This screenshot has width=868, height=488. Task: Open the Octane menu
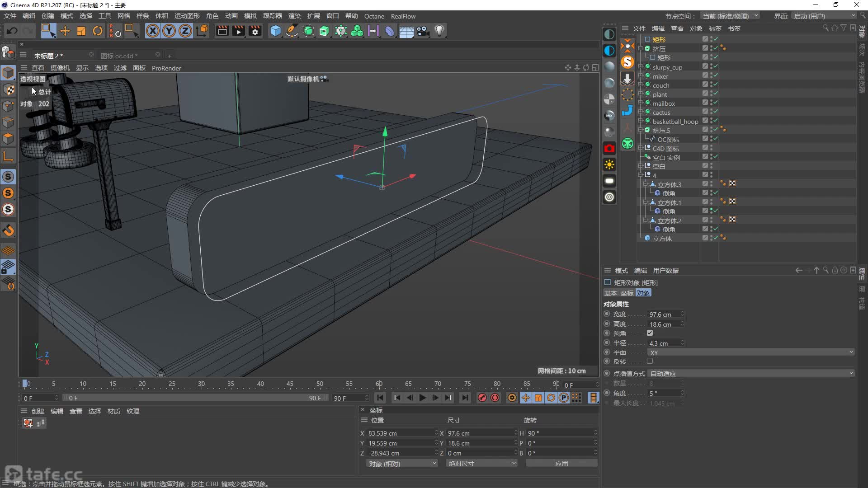374,16
